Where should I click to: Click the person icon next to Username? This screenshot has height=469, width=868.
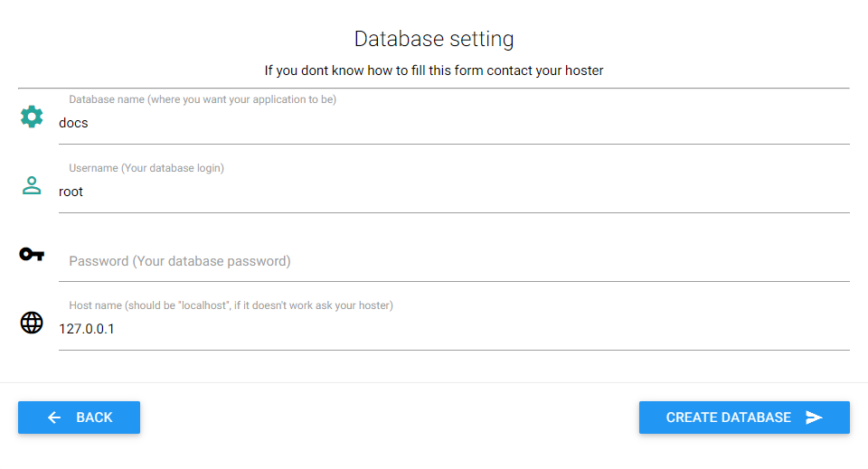[32, 185]
